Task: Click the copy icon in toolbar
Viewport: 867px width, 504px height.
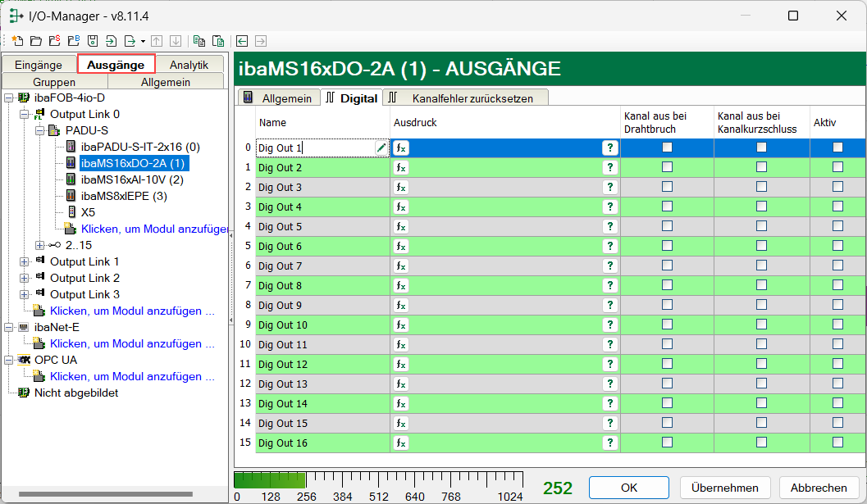Action: [x=199, y=41]
